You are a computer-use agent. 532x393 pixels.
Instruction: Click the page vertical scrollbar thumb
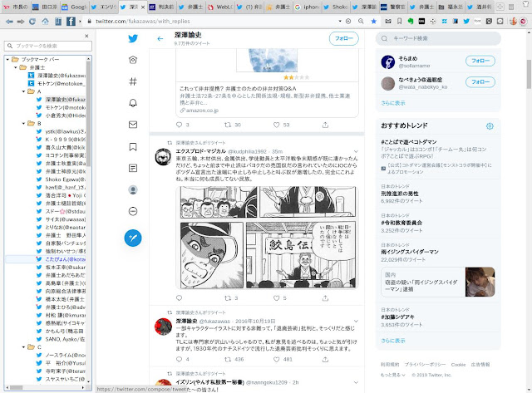(x=529, y=74)
